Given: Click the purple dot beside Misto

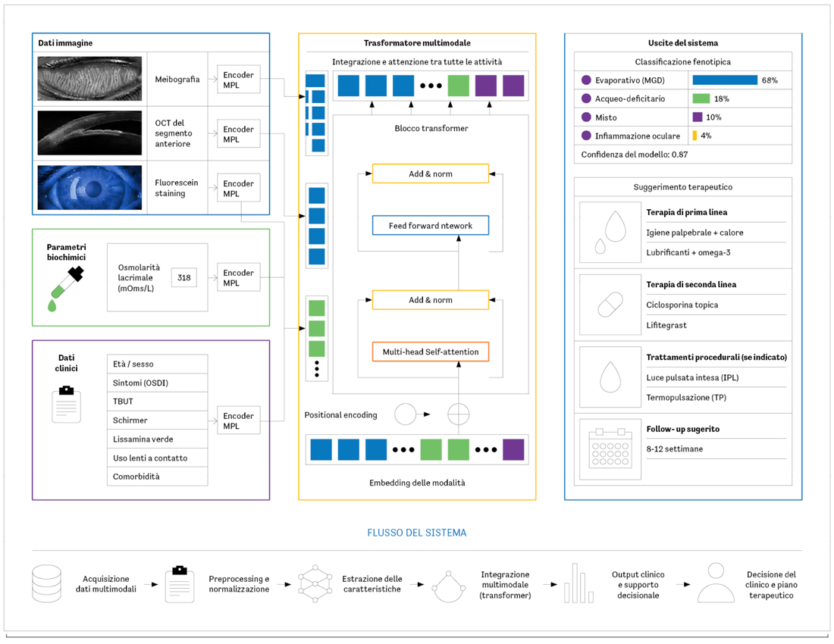Looking at the screenshot, I should [586, 117].
